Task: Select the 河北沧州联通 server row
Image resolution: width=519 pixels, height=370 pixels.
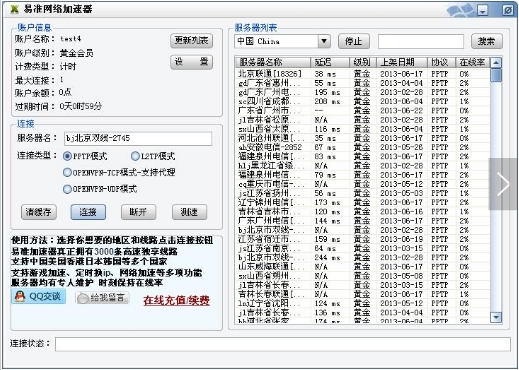Action: [x=363, y=138]
